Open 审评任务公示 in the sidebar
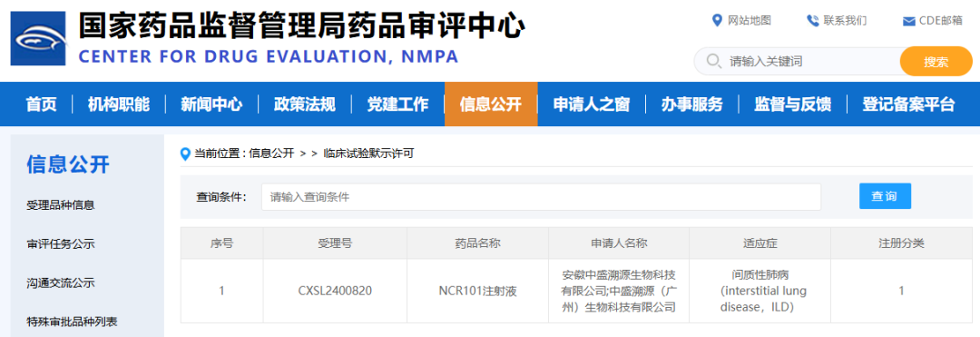980x337 pixels. tap(61, 244)
